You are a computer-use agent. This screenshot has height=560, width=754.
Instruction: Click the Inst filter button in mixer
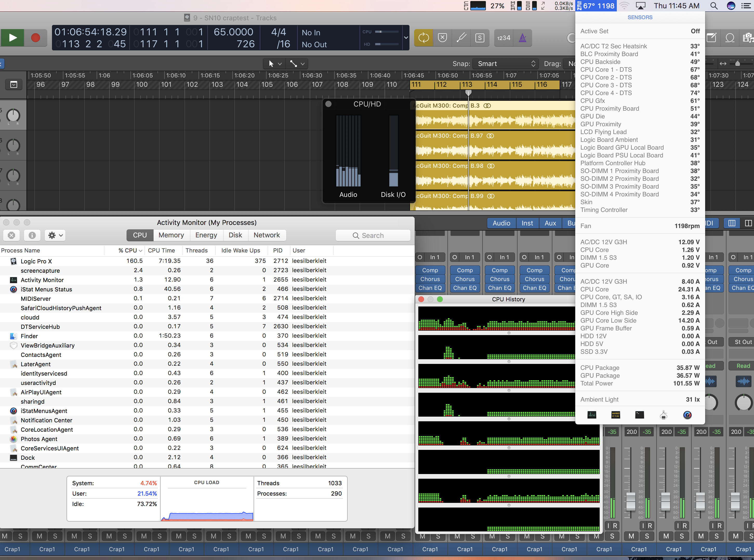pyautogui.click(x=527, y=223)
